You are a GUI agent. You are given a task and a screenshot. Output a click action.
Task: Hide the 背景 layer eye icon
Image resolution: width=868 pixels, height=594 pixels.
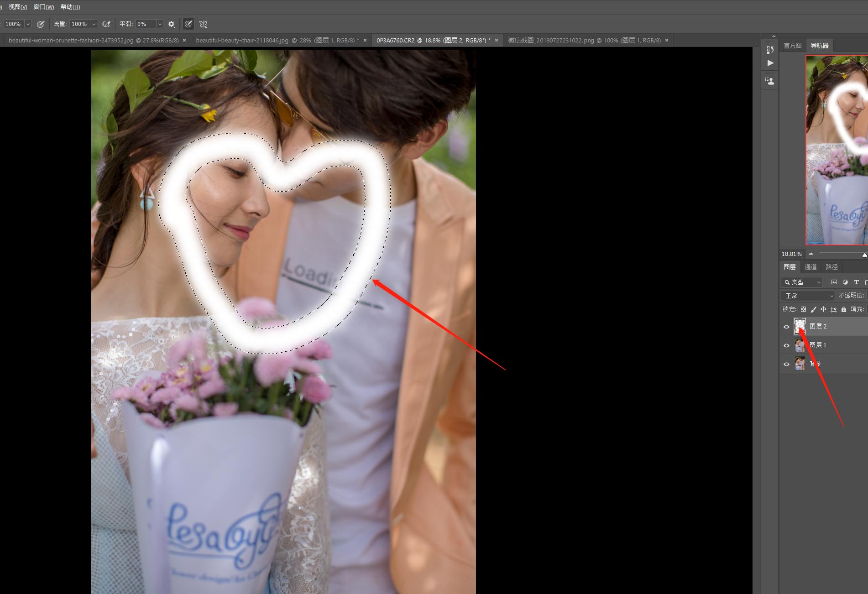tap(786, 364)
